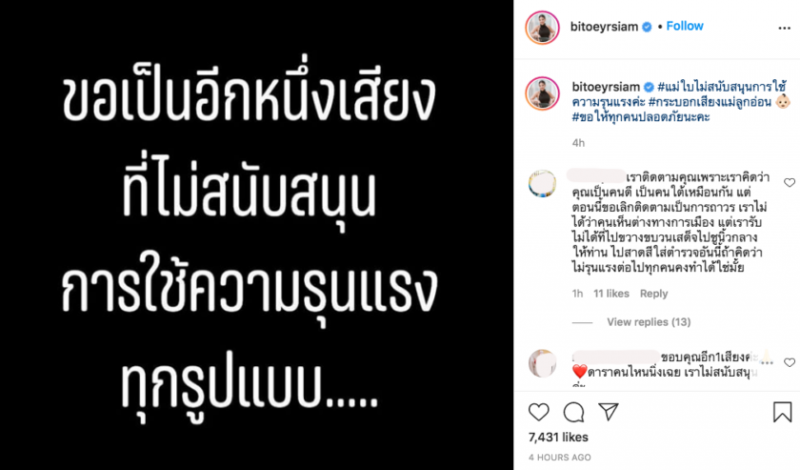Viewport: 800px width, 470px height.
Task: Click the bitoeyrsiam avatar beside the caption
Action: pos(542,94)
